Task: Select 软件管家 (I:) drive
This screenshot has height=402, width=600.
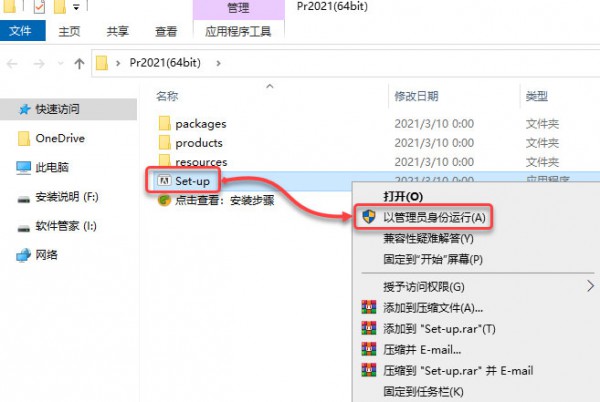Action: pyautogui.click(x=66, y=226)
